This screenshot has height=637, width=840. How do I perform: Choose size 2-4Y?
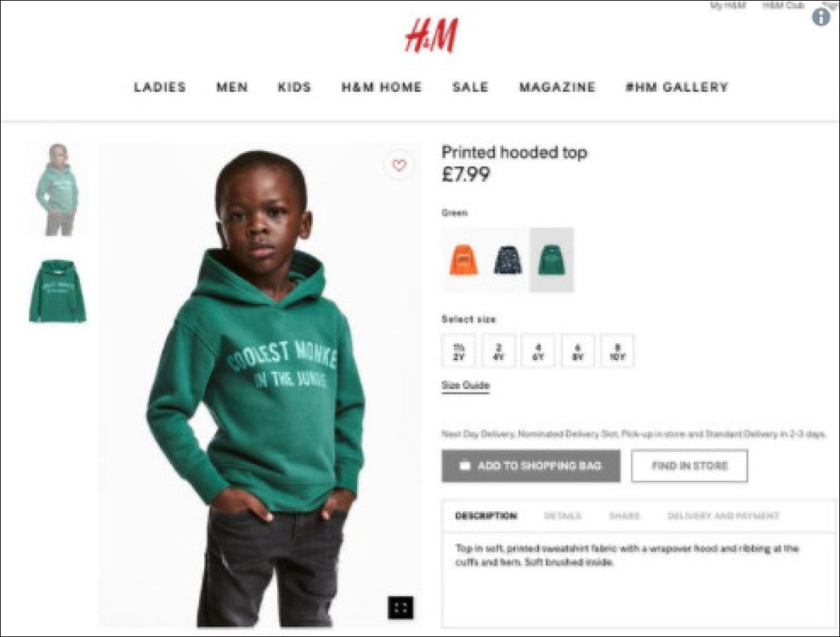point(499,351)
